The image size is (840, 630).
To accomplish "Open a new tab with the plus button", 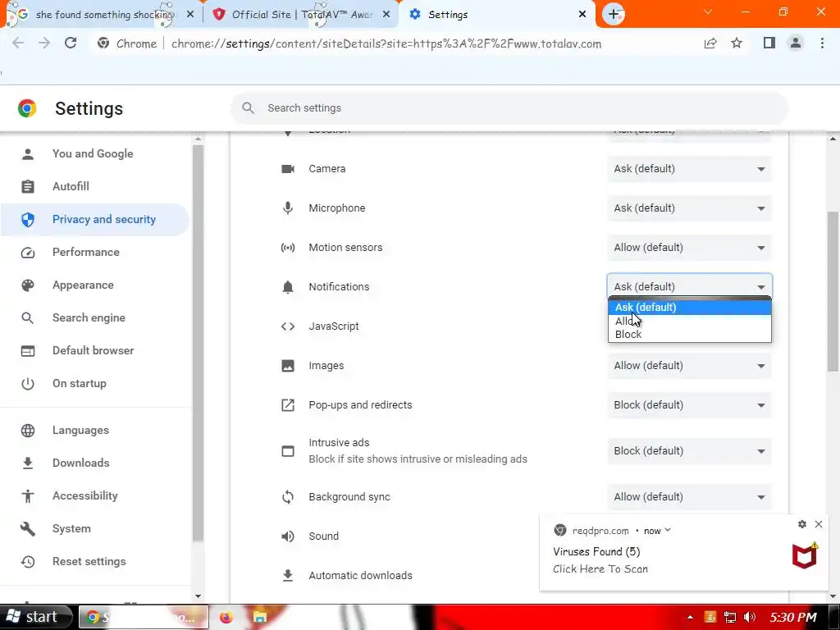I will [x=614, y=15].
